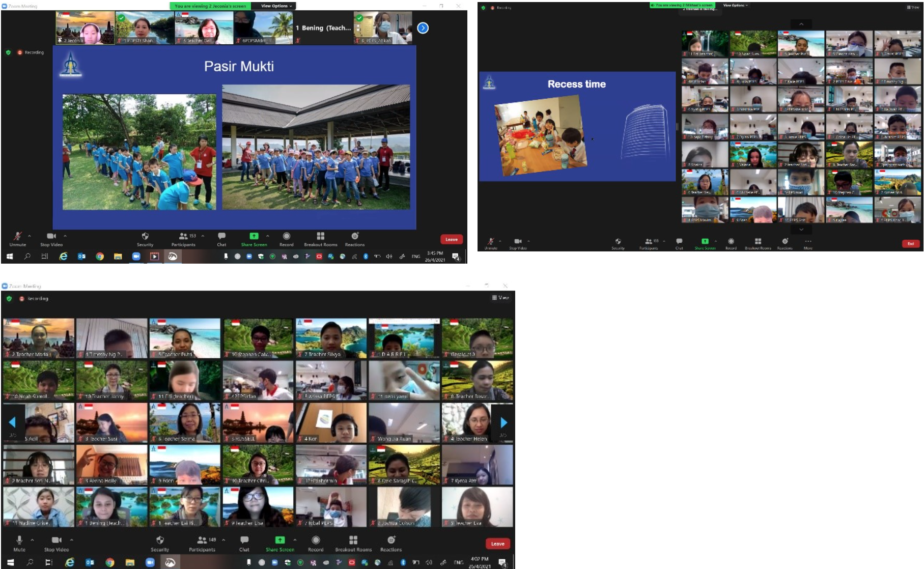Open the View menu in the Recess time window

913,7
